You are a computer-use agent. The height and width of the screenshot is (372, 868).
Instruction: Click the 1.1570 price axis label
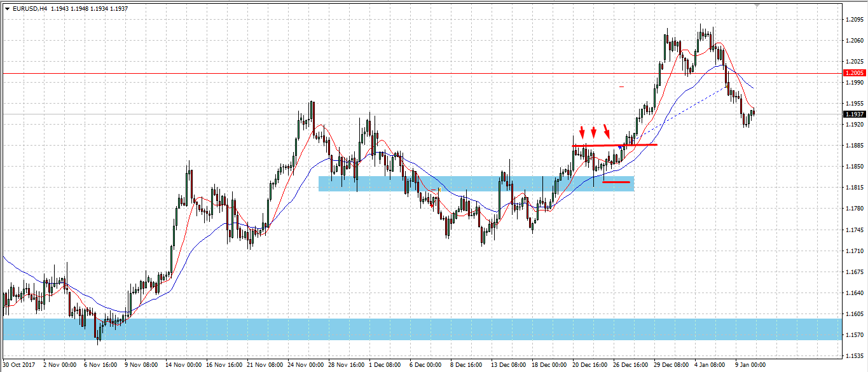pos(853,335)
